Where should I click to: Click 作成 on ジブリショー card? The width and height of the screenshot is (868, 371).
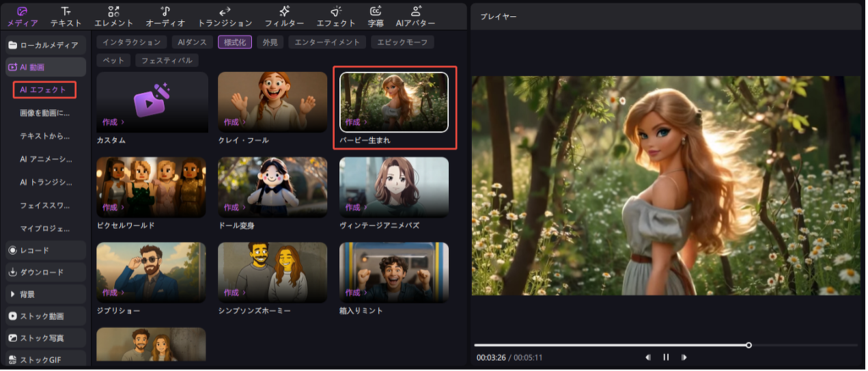click(x=113, y=292)
